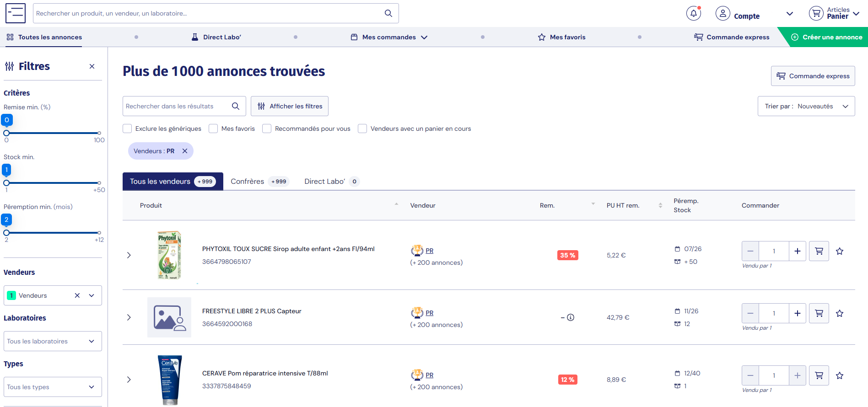Click the info icon in FREESTYLE remise column
868x407 pixels.
click(x=571, y=317)
